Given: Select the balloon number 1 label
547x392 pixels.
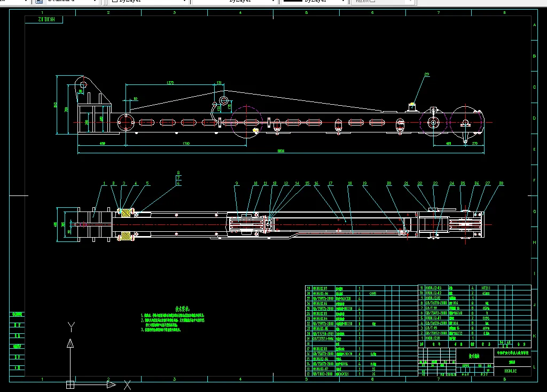Looking at the screenshot, I should pos(104,183).
